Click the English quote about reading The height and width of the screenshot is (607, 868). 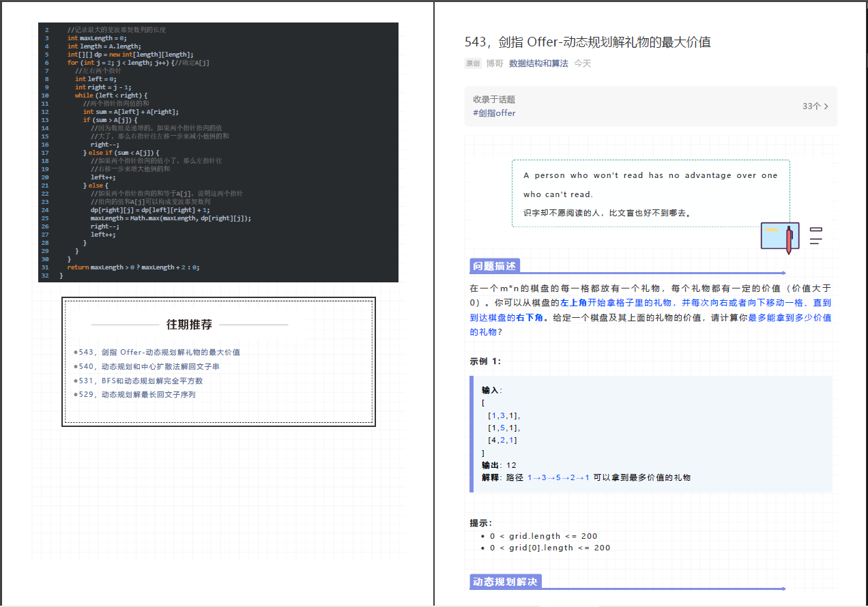tap(650, 185)
